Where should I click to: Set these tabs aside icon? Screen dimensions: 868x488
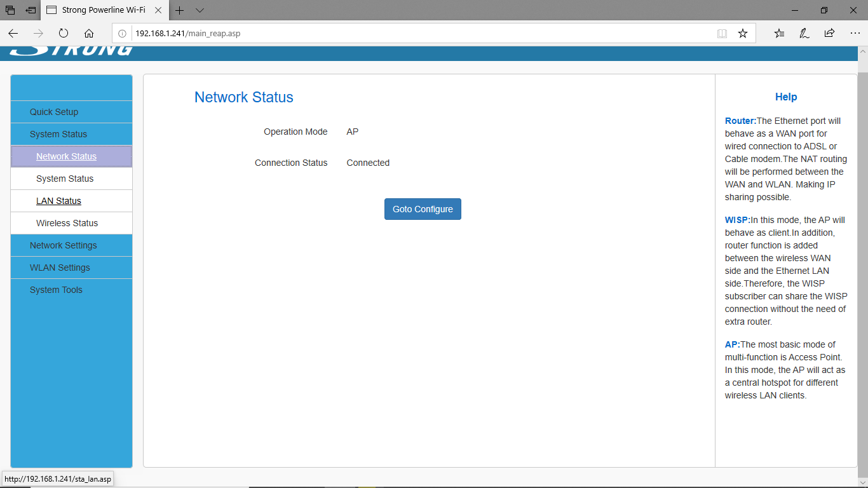click(x=31, y=10)
